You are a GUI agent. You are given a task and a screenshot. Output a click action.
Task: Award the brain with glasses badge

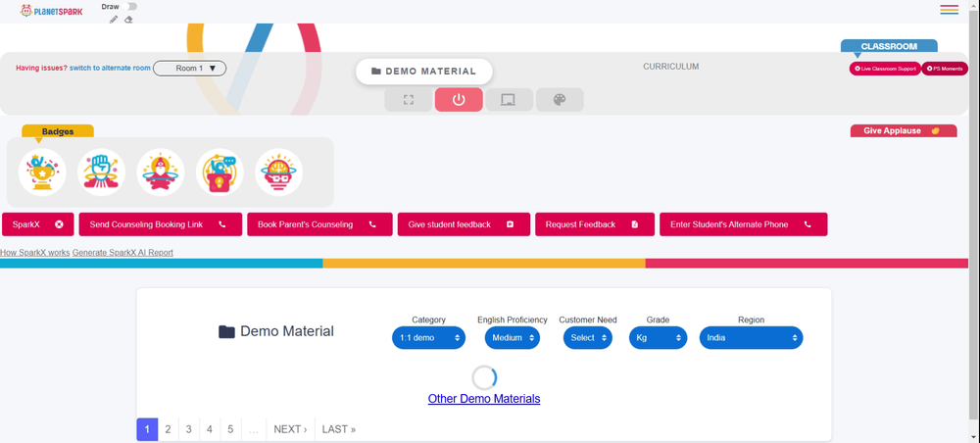click(278, 172)
